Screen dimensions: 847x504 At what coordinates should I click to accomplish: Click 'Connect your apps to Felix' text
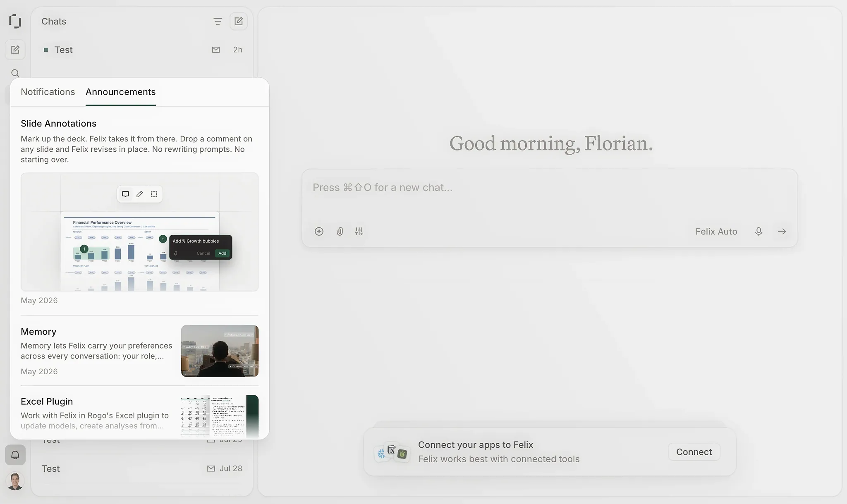pos(476,445)
